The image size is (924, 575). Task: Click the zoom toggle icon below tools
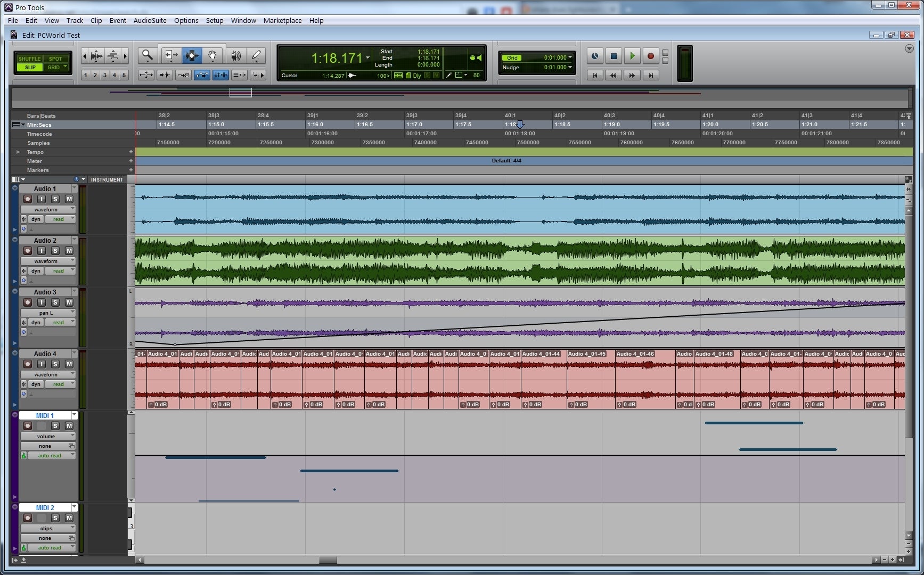tap(146, 75)
